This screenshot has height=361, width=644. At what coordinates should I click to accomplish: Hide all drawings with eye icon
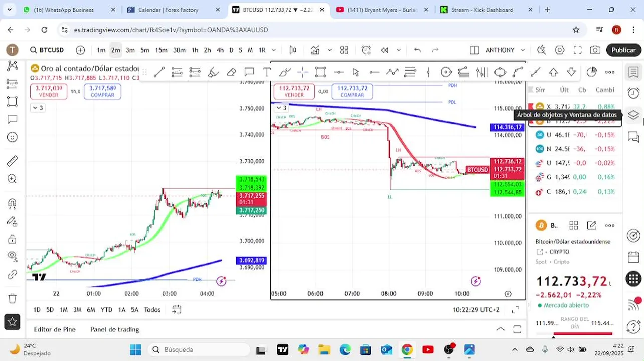point(12,256)
